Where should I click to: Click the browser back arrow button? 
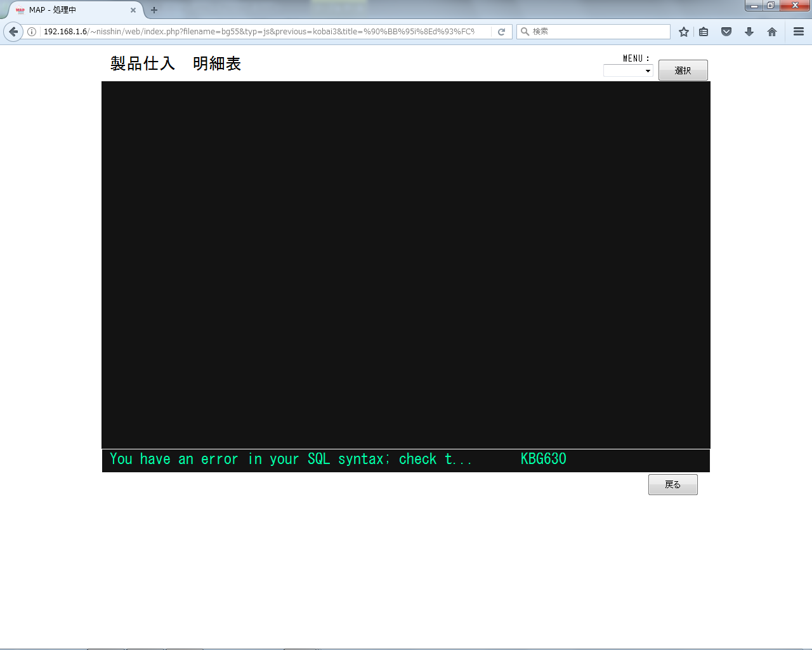pyautogui.click(x=13, y=32)
